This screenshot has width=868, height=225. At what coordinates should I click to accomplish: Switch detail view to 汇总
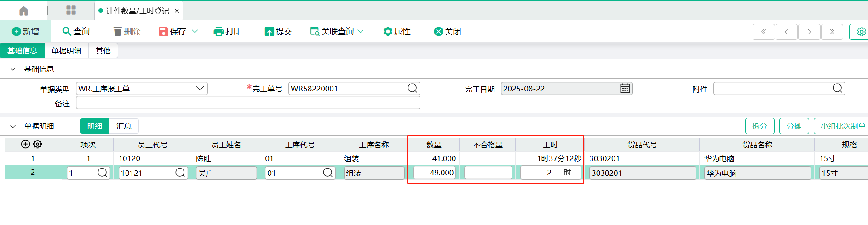[124, 126]
